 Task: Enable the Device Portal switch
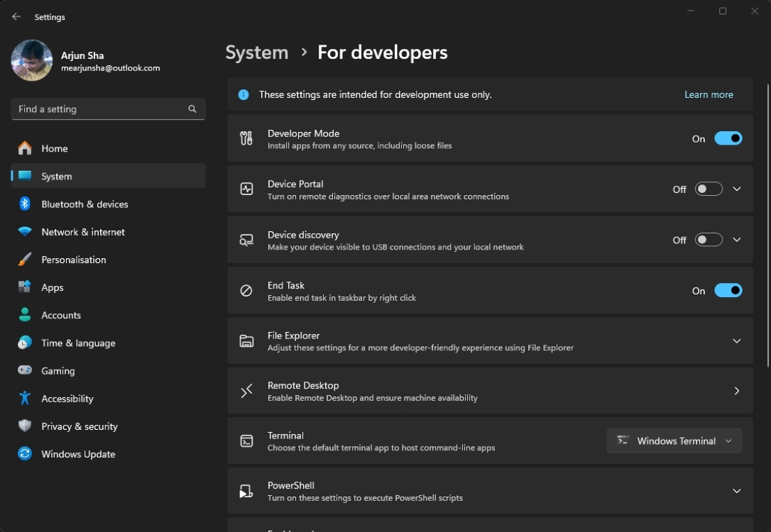pyautogui.click(x=708, y=189)
